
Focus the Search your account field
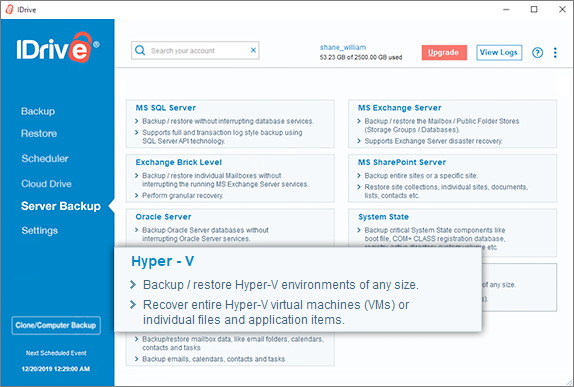coord(195,51)
